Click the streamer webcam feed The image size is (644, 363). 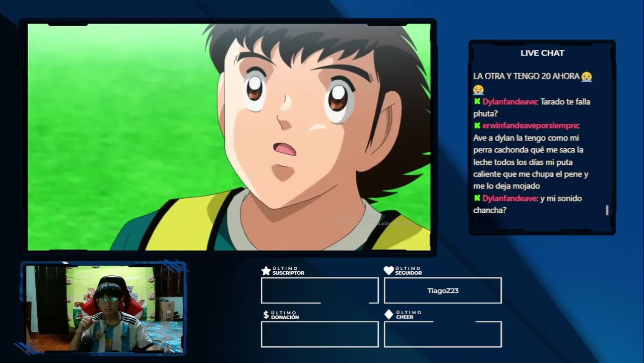click(x=104, y=308)
